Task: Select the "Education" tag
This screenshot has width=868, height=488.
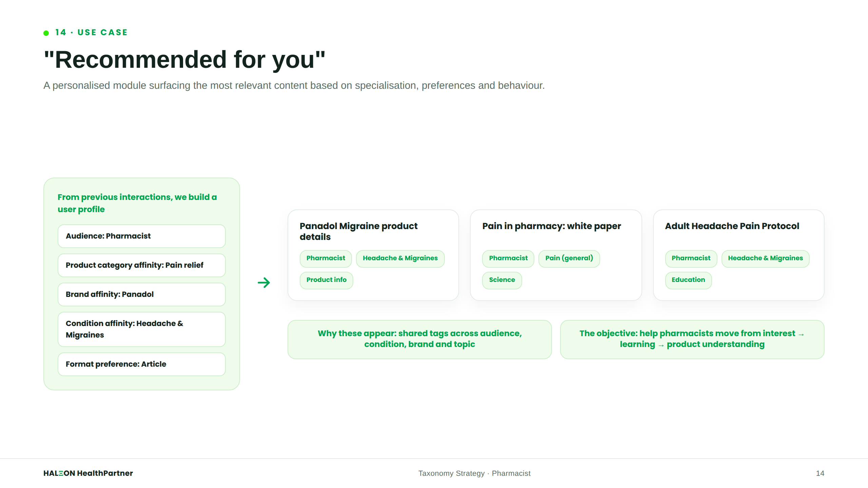Action: tap(688, 280)
